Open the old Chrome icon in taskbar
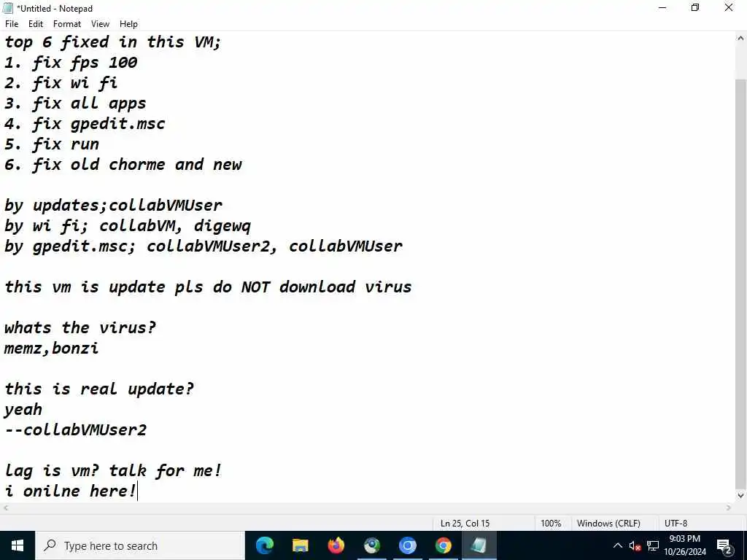The width and height of the screenshot is (747, 560). pyautogui.click(x=371, y=545)
